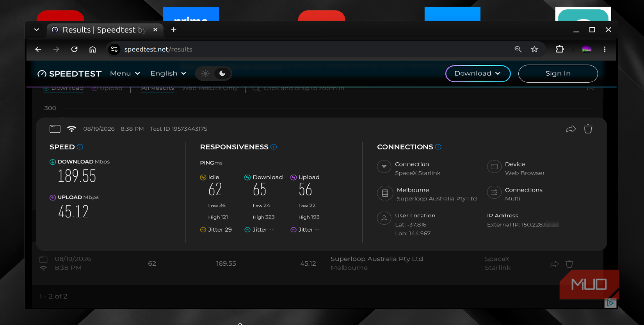The height and width of the screenshot is (325, 644).
Task: Reload the Speedtest results page
Action: pos(74,49)
